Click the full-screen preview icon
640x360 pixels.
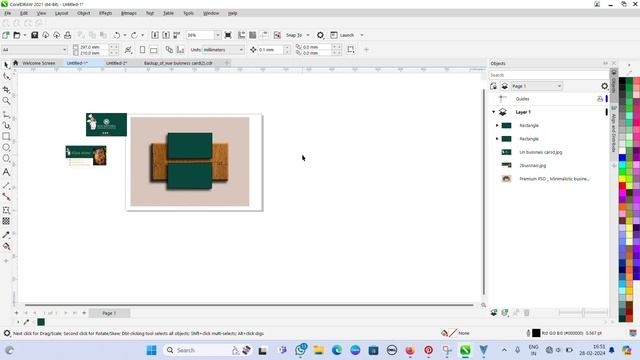coord(228,35)
